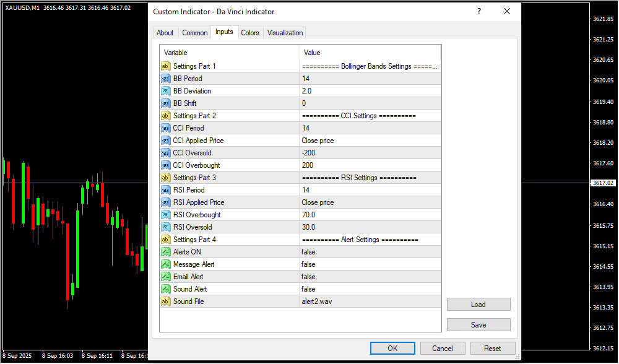Image resolution: width=619 pixels, height=364 pixels.
Task: Click the BB Period integer type icon
Action: pyautogui.click(x=165, y=79)
